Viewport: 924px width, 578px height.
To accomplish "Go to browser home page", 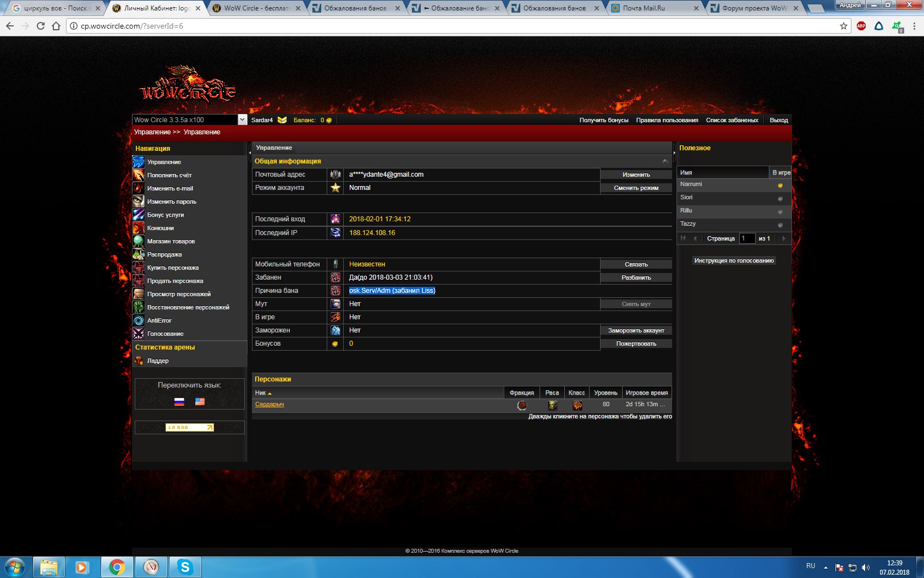I will (x=56, y=26).
